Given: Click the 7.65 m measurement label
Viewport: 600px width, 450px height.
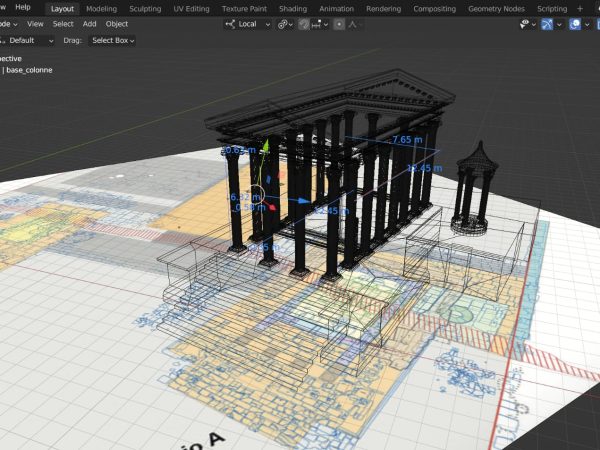Looking at the screenshot, I should click(408, 140).
